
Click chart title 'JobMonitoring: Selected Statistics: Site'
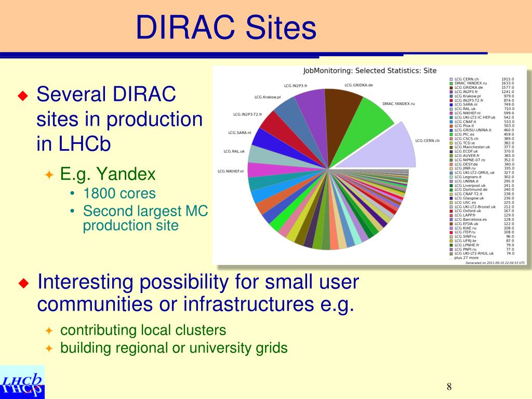pyautogui.click(x=370, y=71)
